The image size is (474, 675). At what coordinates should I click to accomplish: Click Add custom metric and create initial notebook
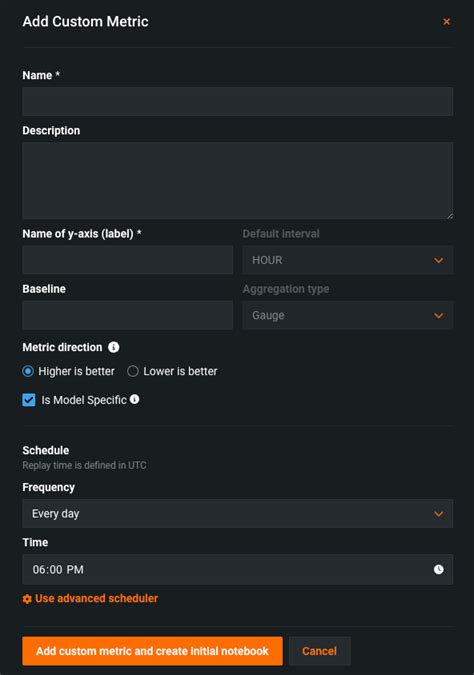(x=152, y=651)
